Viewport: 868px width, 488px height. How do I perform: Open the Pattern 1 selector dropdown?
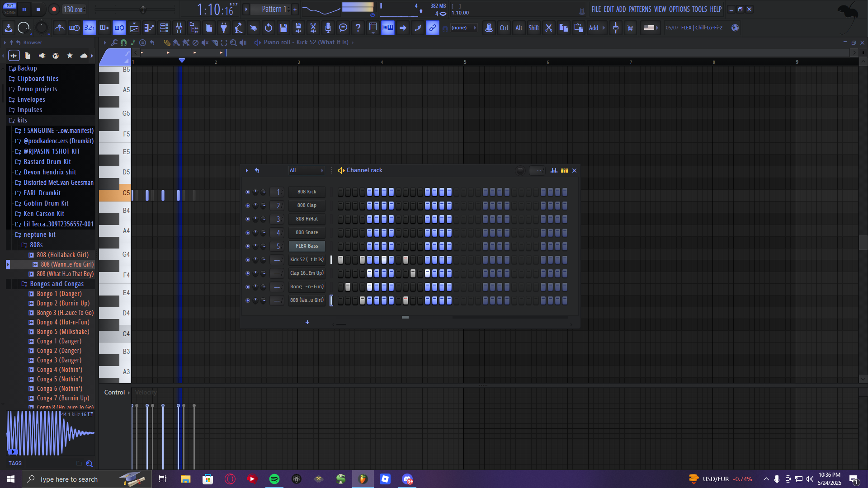click(x=274, y=9)
